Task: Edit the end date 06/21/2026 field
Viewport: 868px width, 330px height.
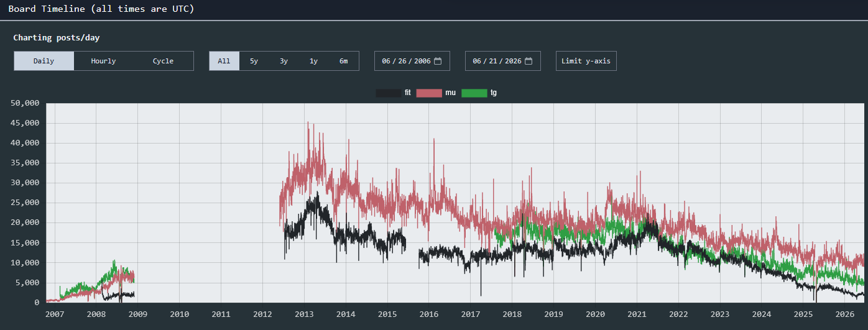Action: coord(502,61)
